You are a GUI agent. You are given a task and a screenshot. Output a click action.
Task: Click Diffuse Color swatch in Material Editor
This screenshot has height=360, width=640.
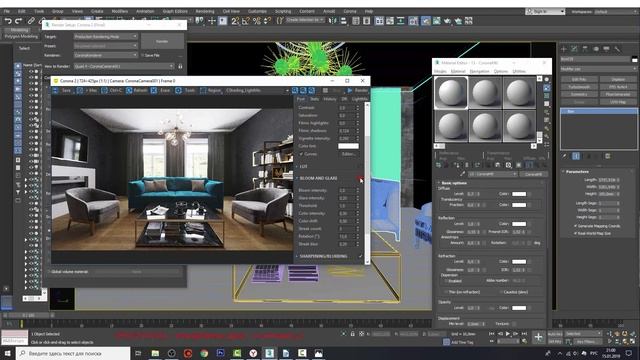point(519,194)
